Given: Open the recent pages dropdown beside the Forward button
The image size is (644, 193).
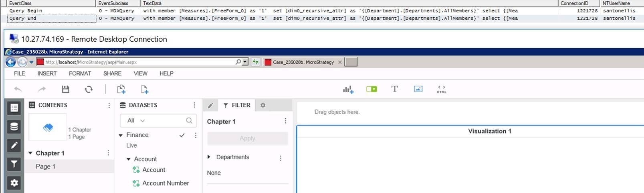Looking at the screenshot, I should [x=31, y=62].
